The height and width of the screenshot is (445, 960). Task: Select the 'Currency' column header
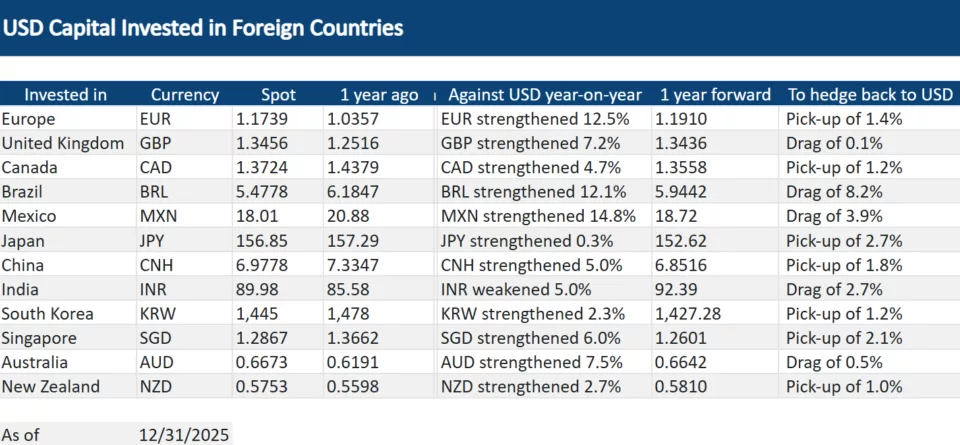(x=184, y=95)
